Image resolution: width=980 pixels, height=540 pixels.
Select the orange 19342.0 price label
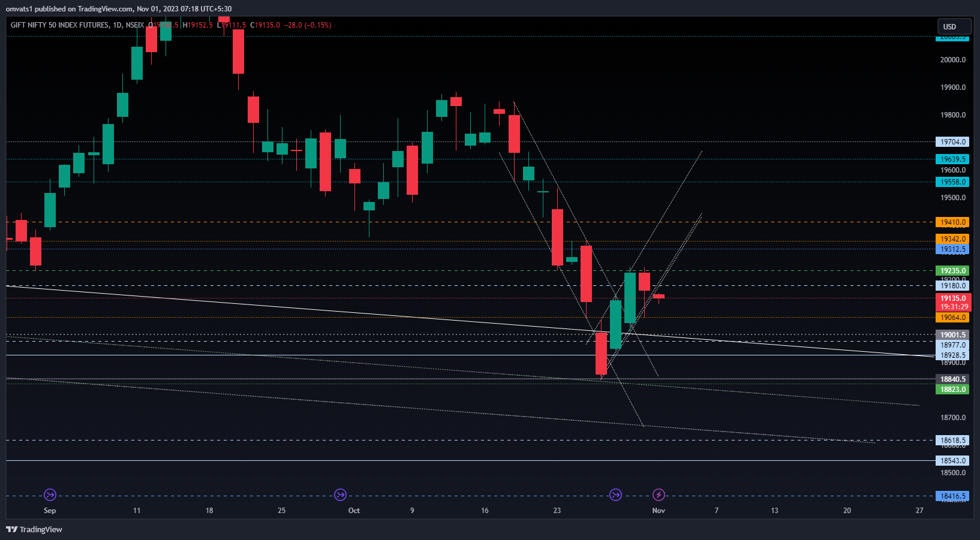pos(952,239)
